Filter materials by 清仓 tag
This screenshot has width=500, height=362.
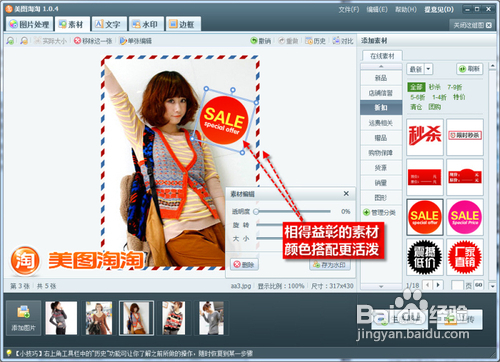pos(416,107)
